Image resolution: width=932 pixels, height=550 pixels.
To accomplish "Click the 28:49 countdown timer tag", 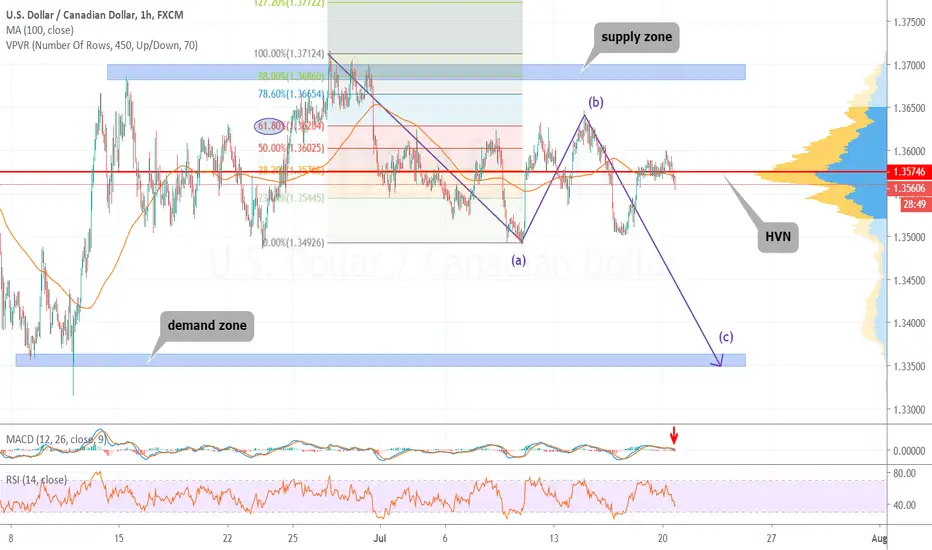I will pyautogui.click(x=914, y=205).
